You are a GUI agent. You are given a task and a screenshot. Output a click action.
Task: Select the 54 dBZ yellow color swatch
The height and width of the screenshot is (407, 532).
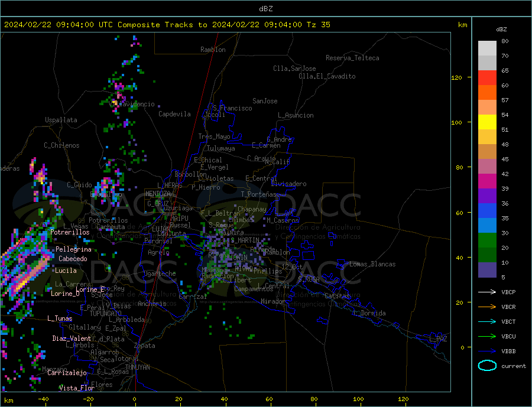487,122
